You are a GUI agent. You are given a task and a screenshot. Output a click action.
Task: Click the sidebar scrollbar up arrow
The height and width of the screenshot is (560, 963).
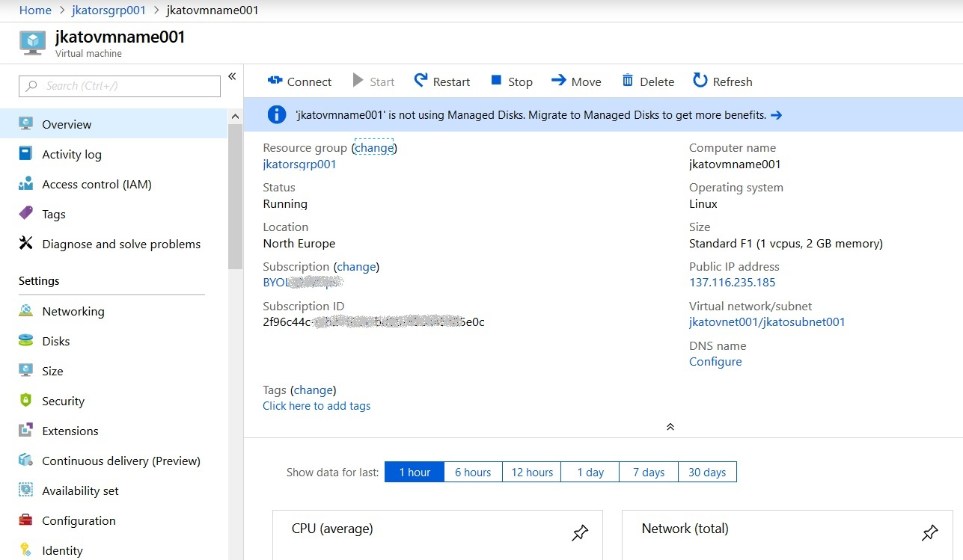coord(235,117)
